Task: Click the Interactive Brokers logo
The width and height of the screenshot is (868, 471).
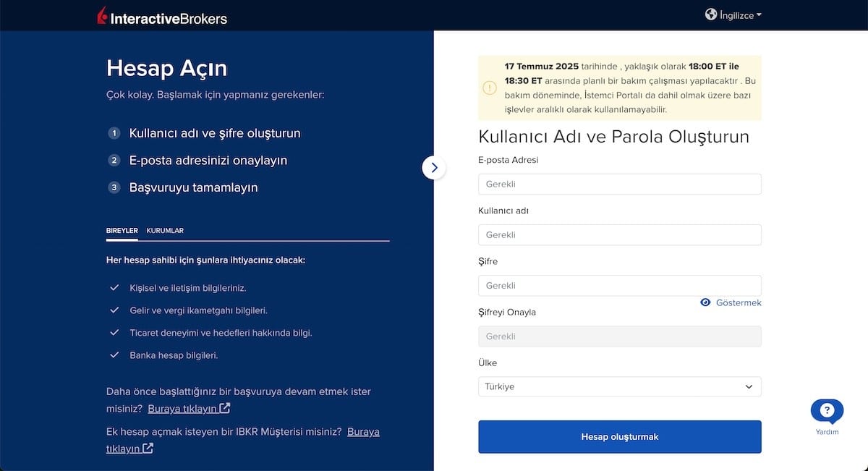Action: tap(162, 16)
